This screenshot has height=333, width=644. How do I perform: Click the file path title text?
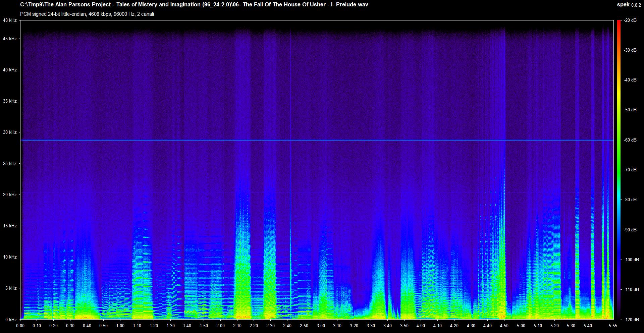coord(194,5)
